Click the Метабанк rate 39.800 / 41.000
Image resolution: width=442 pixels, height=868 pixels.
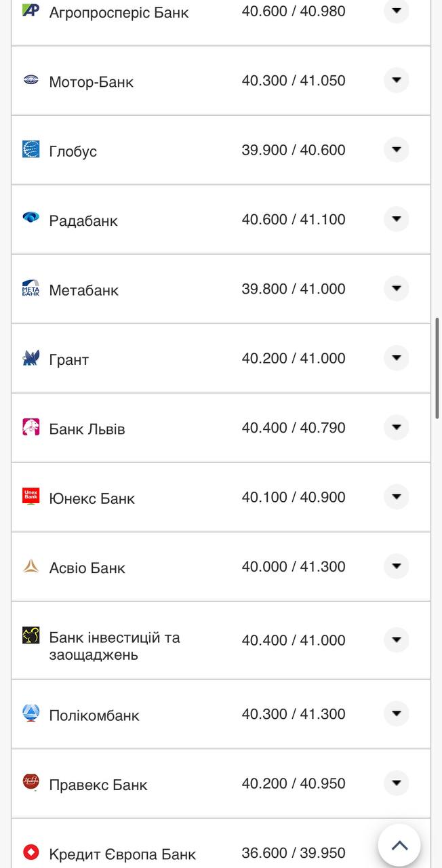pyautogui.click(x=294, y=289)
